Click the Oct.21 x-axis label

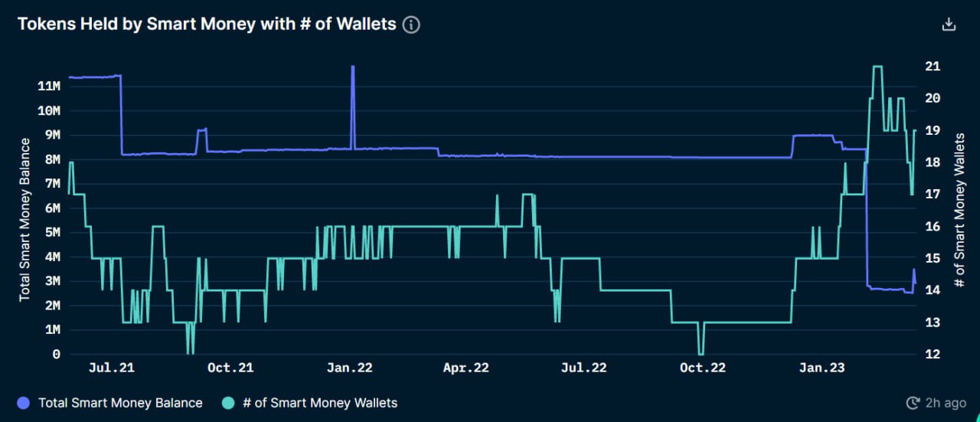coord(230,368)
